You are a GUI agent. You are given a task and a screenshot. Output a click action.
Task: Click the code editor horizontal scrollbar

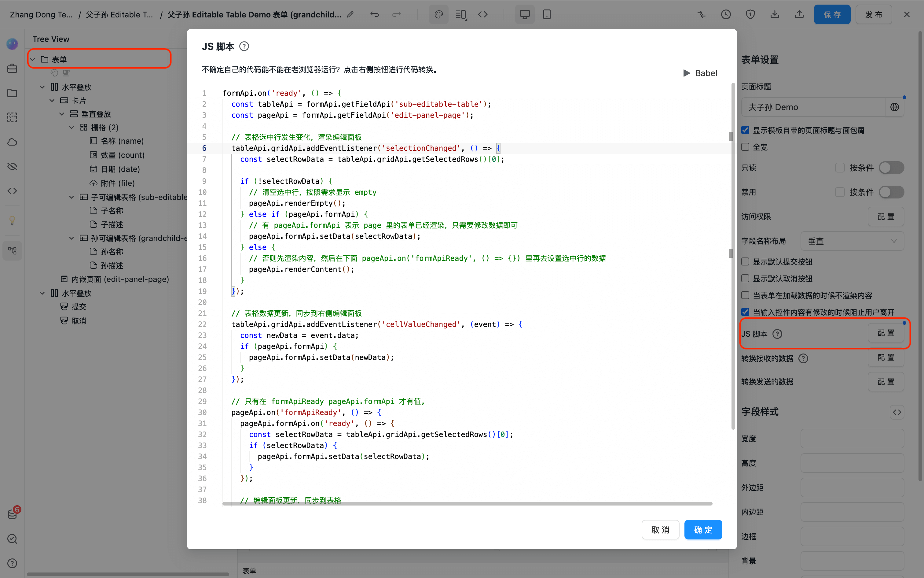pos(467,504)
